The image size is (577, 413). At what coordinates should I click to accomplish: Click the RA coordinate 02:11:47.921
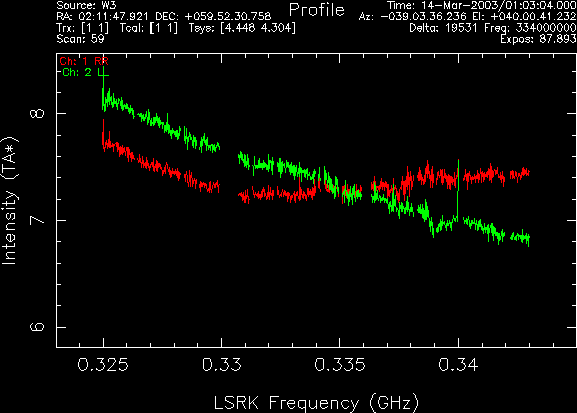[113, 17]
